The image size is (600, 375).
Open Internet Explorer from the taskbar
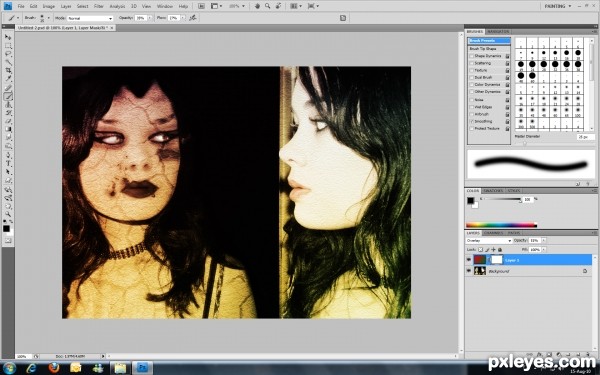31,368
